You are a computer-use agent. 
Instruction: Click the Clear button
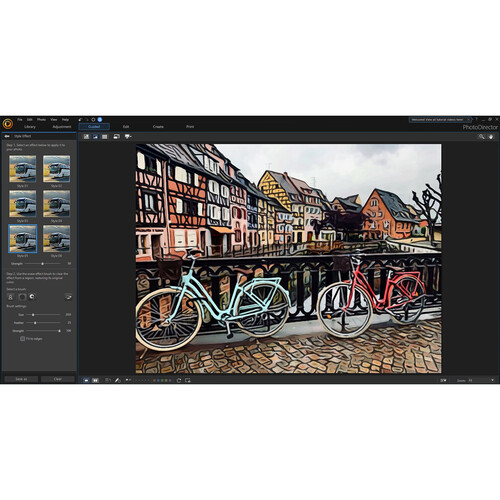(x=58, y=379)
